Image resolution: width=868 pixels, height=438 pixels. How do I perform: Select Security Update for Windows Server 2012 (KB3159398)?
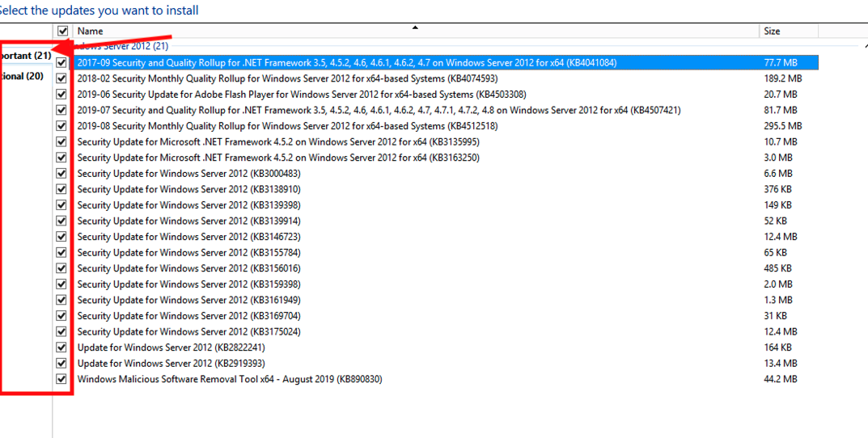[x=188, y=284]
